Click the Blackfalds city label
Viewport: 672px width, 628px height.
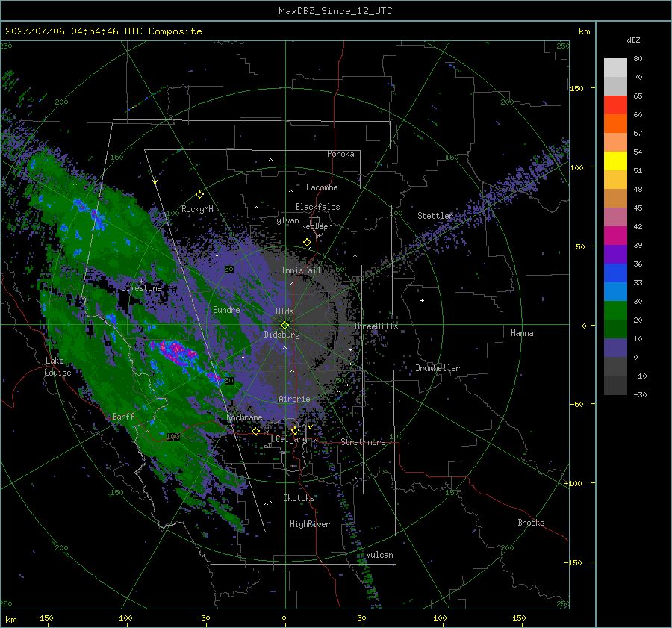(x=317, y=207)
